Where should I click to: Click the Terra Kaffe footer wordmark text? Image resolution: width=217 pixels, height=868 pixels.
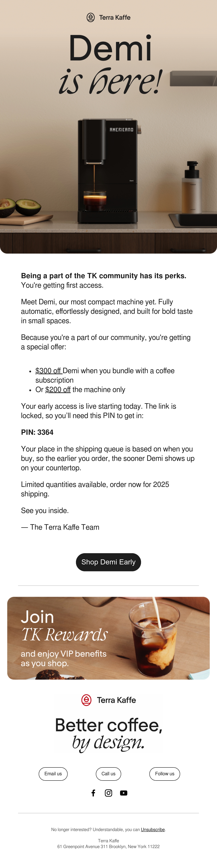tap(116, 700)
